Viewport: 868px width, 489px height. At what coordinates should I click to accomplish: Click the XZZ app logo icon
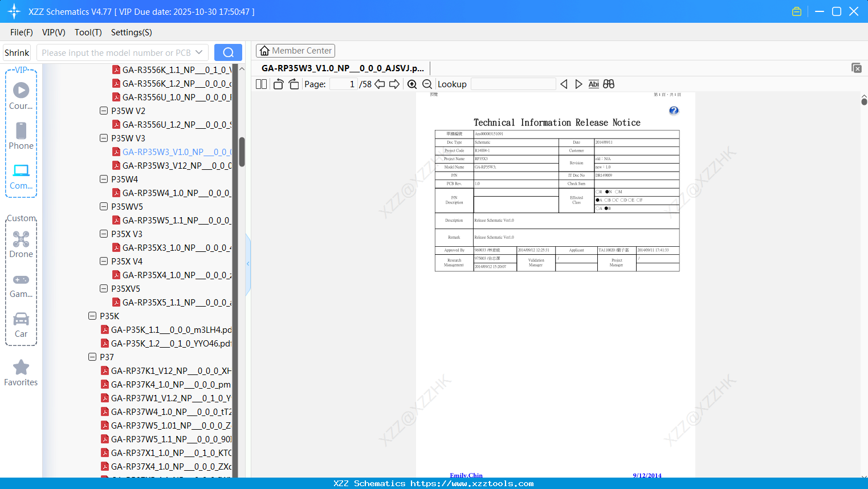(x=14, y=11)
